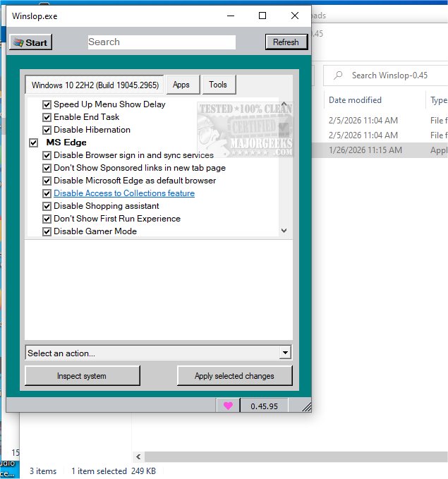The image size is (448, 479).
Task: Minimize the Winslop.exe window
Action: pyautogui.click(x=231, y=16)
